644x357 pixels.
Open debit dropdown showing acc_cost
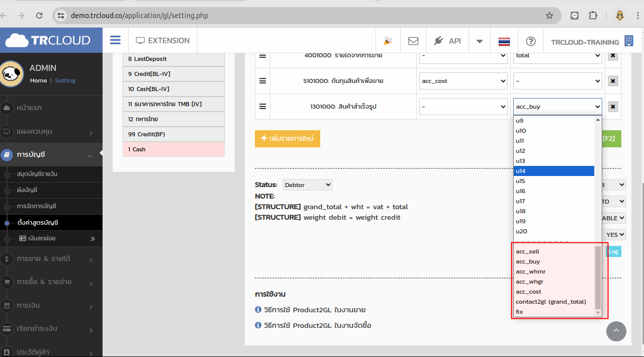pyautogui.click(x=464, y=81)
